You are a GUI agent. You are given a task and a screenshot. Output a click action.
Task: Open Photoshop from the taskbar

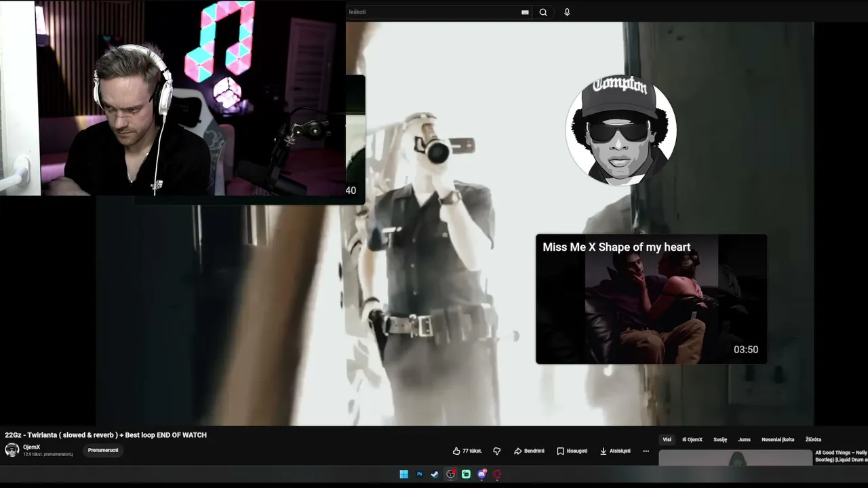point(420,474)
